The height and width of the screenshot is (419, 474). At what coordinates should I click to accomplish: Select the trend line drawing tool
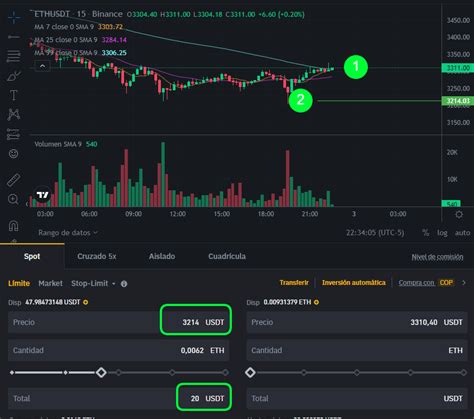14,37
